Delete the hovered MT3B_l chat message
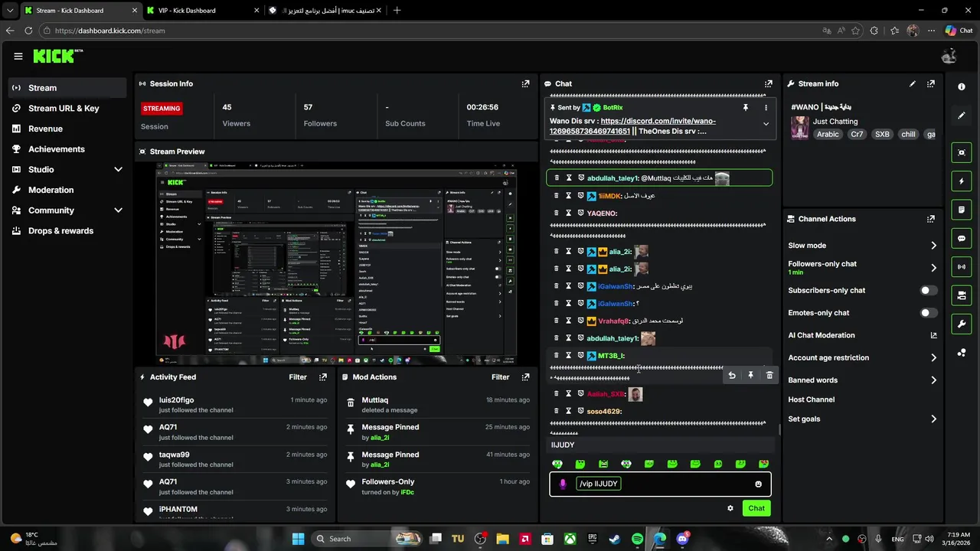Screen dimensions: 980x551 tap(769, 375)
